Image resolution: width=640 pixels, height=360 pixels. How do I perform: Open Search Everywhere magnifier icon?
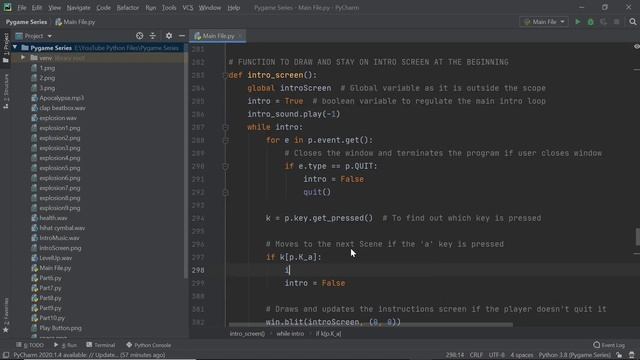point(633,22)
